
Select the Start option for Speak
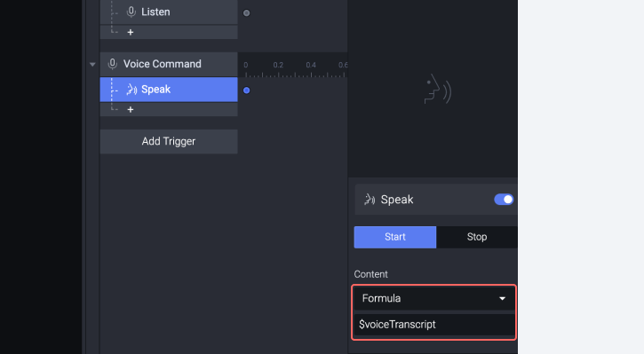(x=395, y=237)
